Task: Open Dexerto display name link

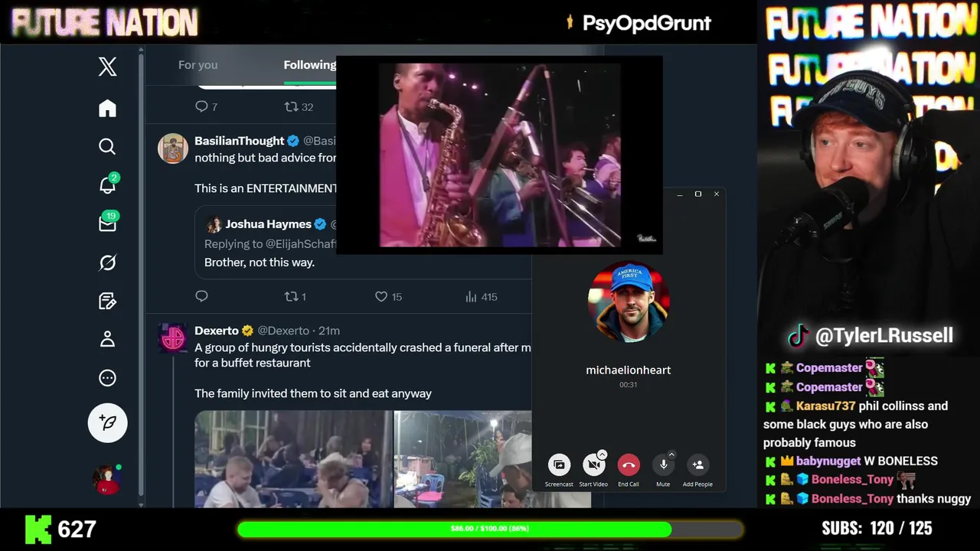Action: coord(217,331)
